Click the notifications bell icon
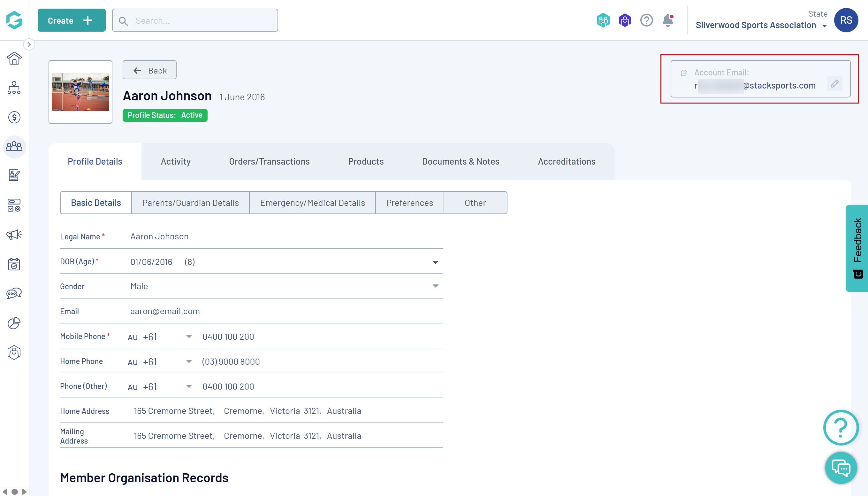 point(668,20)
